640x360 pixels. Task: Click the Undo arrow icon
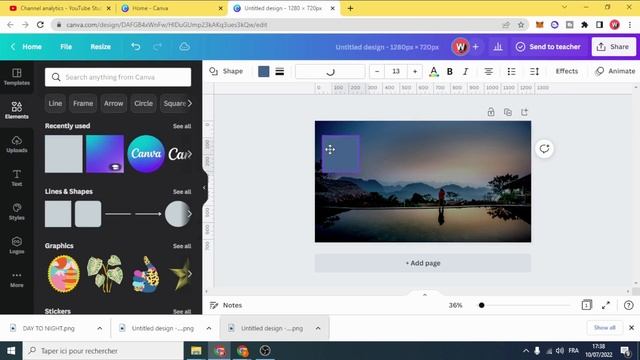coord(136,47)
